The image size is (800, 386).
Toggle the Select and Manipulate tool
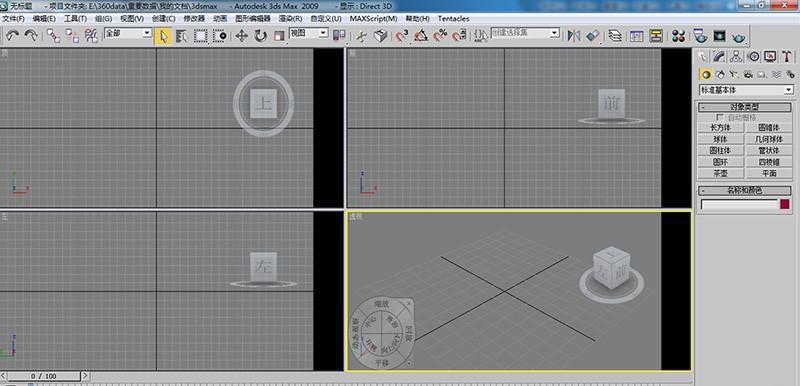pos(361,36)
